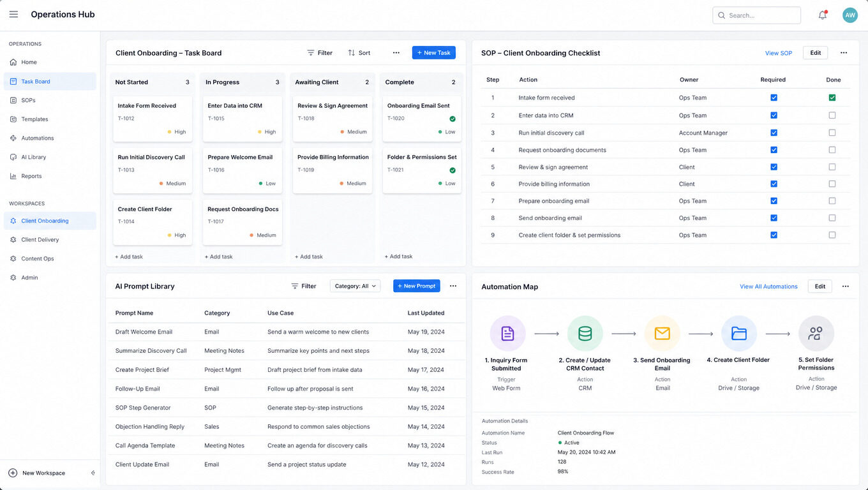The width and height of the screenshot is (868, 490).
Task: Click the Objection Handling Reply prompt
Action: point(150,427)
